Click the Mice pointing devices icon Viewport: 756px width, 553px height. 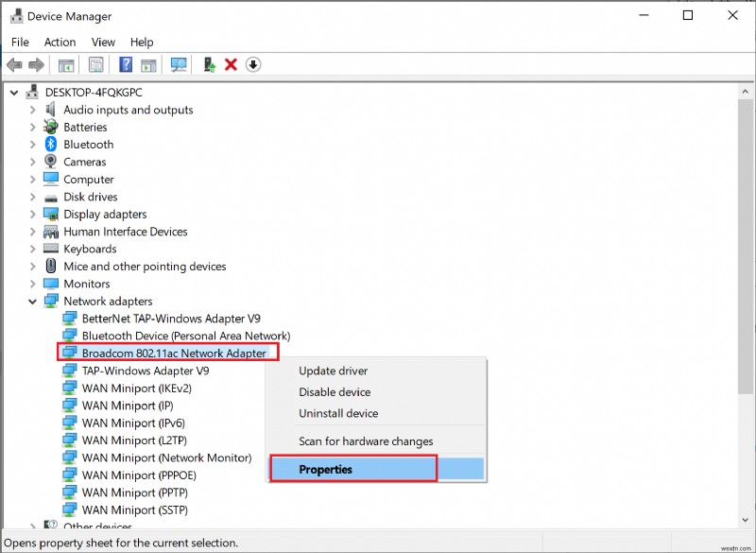tap(51, 266)
